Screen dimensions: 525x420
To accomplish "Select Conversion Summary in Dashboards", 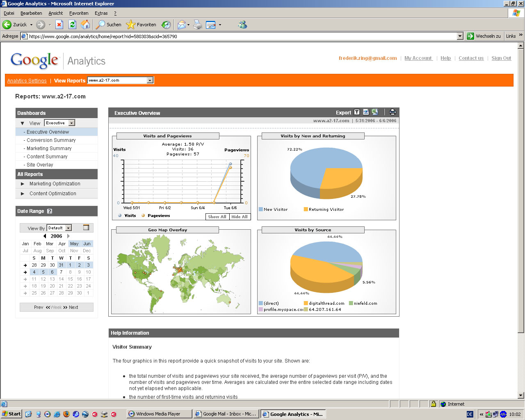I will coord(51,140).
